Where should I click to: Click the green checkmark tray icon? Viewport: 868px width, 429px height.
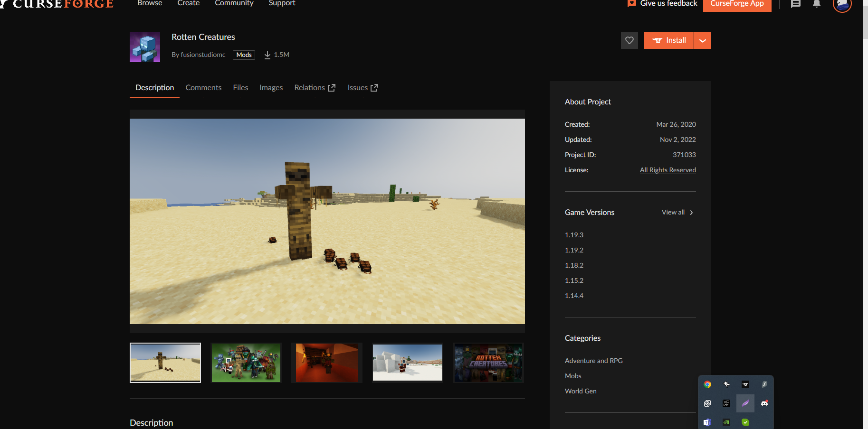[745, 422]
